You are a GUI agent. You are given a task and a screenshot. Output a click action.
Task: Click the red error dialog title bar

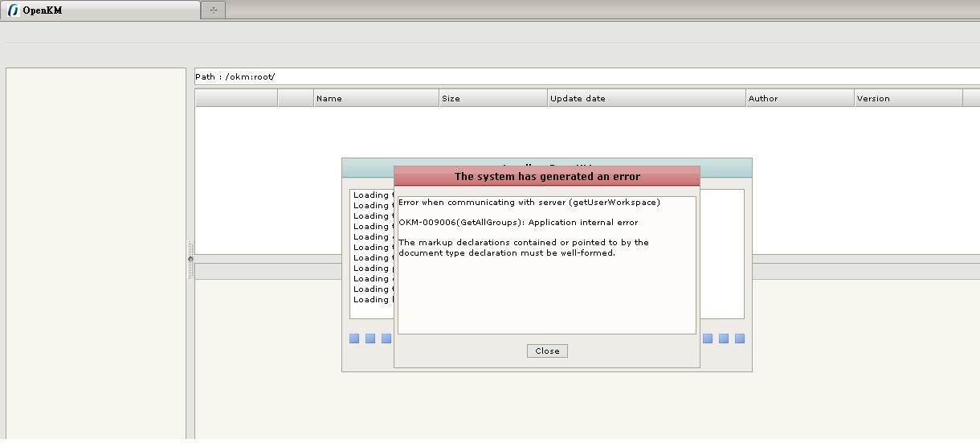click(547, 176)
